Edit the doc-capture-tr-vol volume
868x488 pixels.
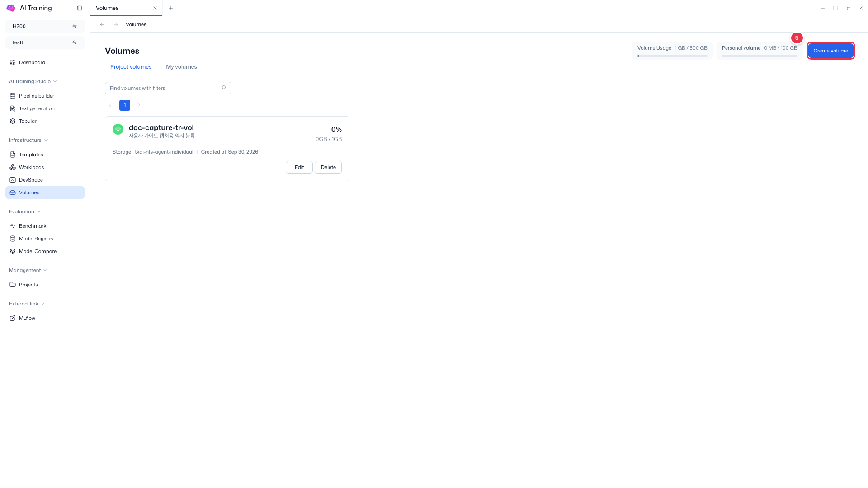(x=299, y=167)
